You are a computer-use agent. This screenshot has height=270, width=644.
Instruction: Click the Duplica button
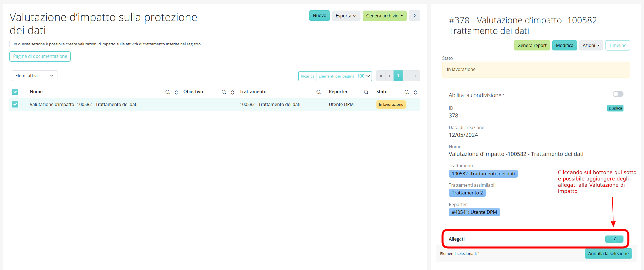click(615, 108)
